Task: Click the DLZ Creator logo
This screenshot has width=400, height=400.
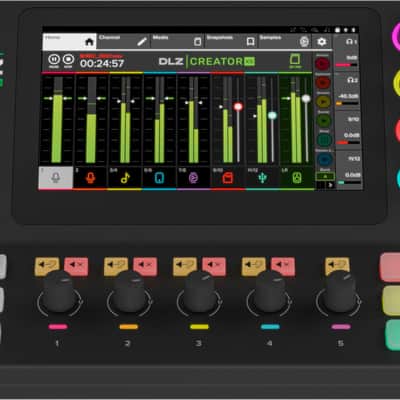Action: click(x=207, y=62)
